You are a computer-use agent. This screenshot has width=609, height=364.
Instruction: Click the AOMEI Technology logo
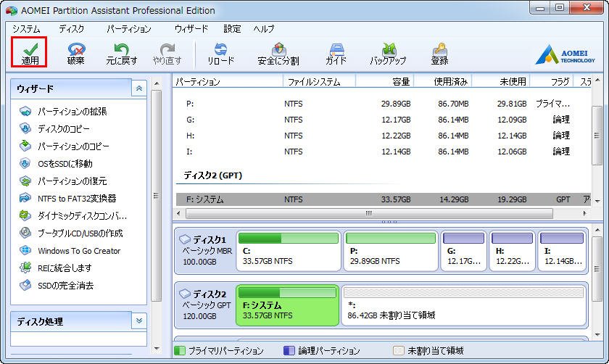(x=565, y=54)
